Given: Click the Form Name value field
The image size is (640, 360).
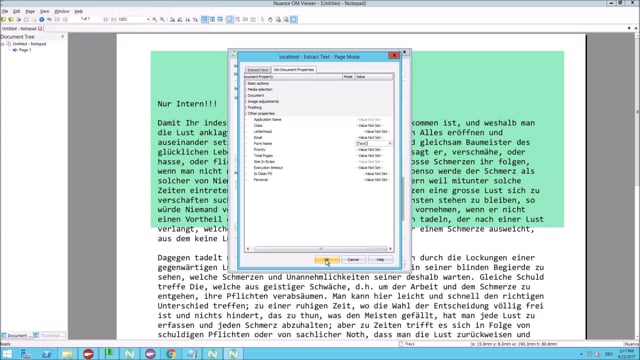Looking at the screenshot, I should coord(374,144).
